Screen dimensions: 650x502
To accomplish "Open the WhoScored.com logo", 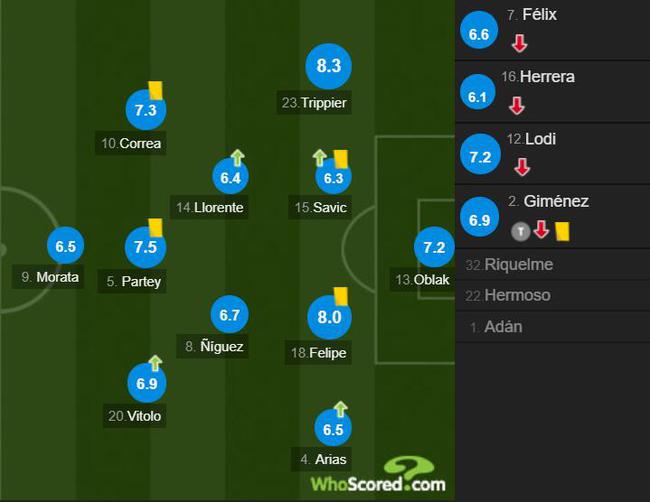I will point(378,475).
